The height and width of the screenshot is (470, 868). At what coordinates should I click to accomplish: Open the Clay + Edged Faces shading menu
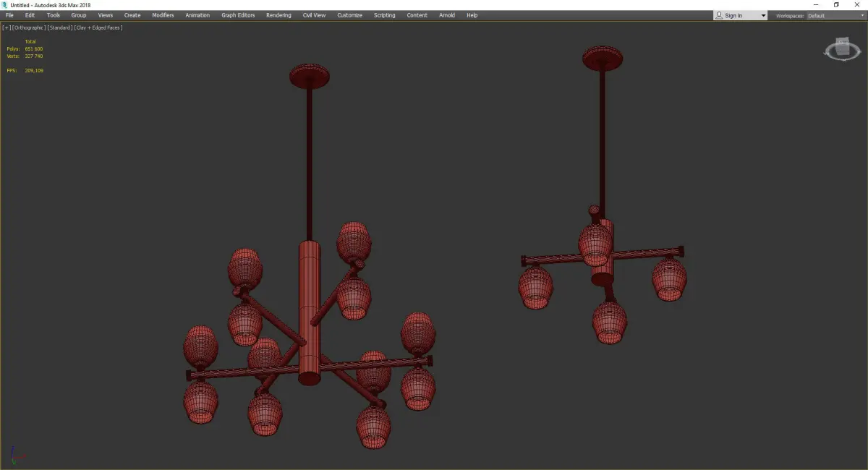click(98, 27)
